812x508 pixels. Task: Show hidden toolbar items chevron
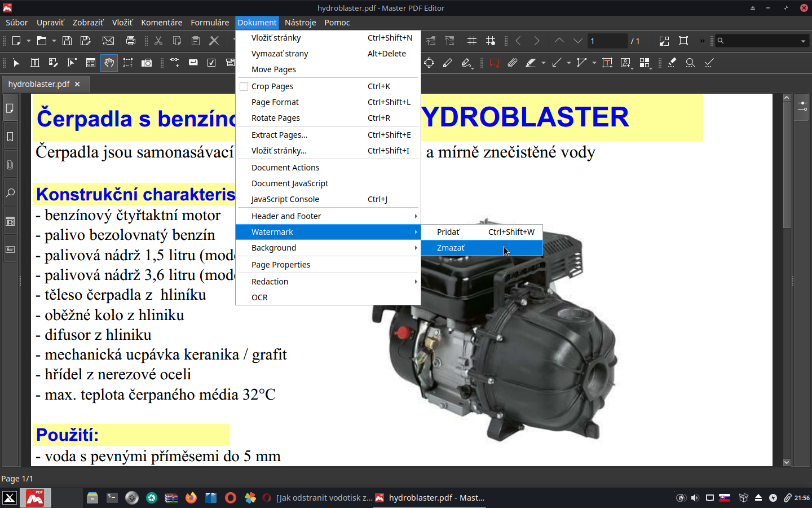[702, 41]
